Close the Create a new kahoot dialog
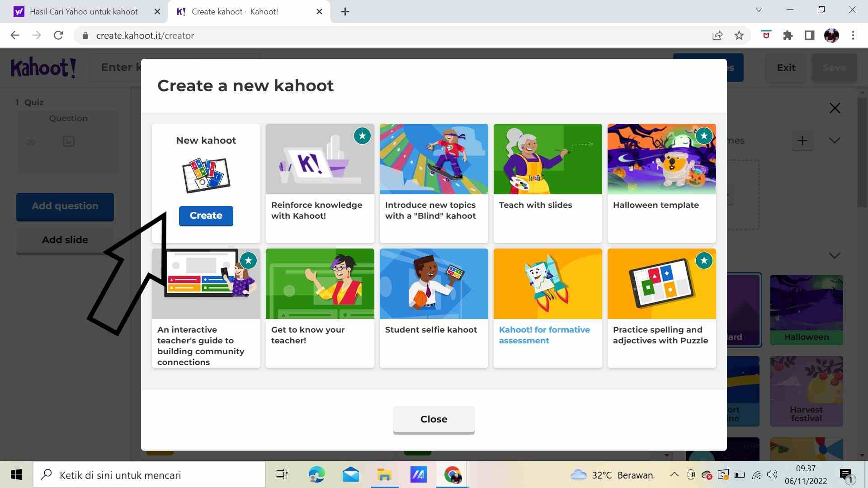Viewport: 868px width, 488px height. (x=434, y=419)
